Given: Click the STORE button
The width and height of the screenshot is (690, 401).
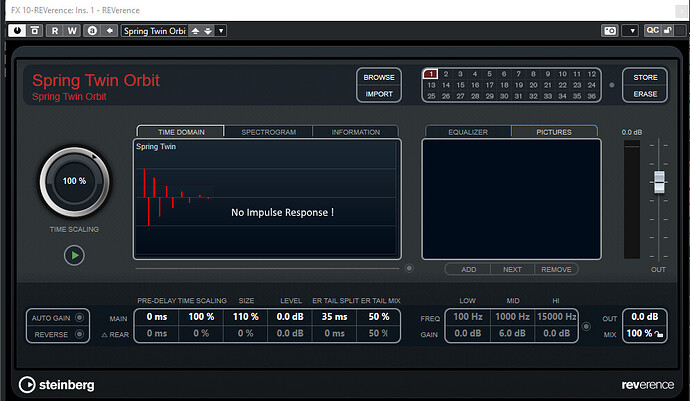Looking at the screenshot, I should tap(645, 77).
